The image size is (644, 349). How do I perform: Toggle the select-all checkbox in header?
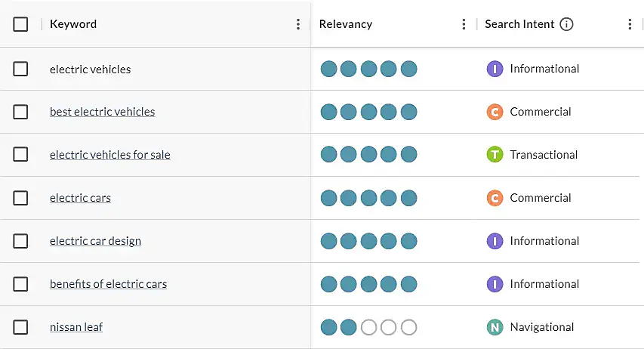20,24
